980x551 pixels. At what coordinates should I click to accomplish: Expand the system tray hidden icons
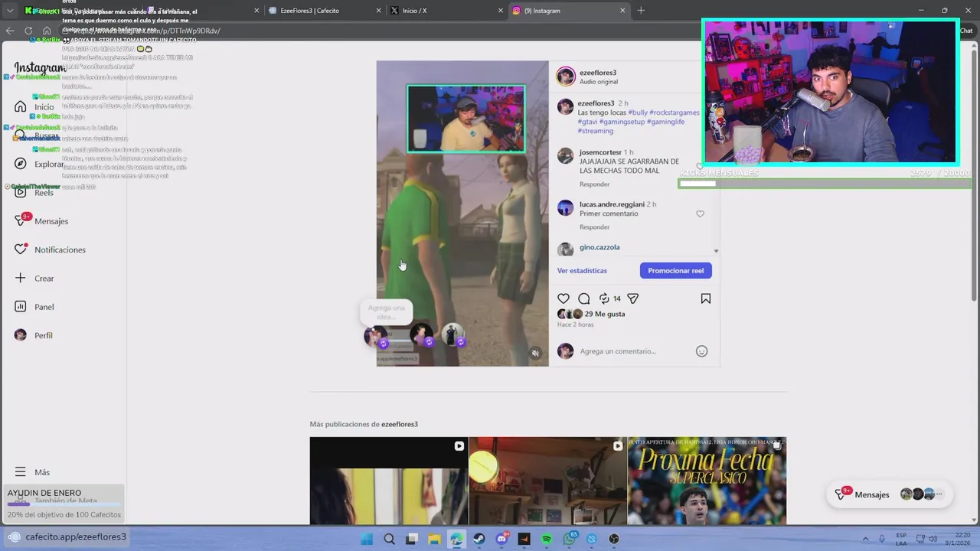tap(865, 539)
